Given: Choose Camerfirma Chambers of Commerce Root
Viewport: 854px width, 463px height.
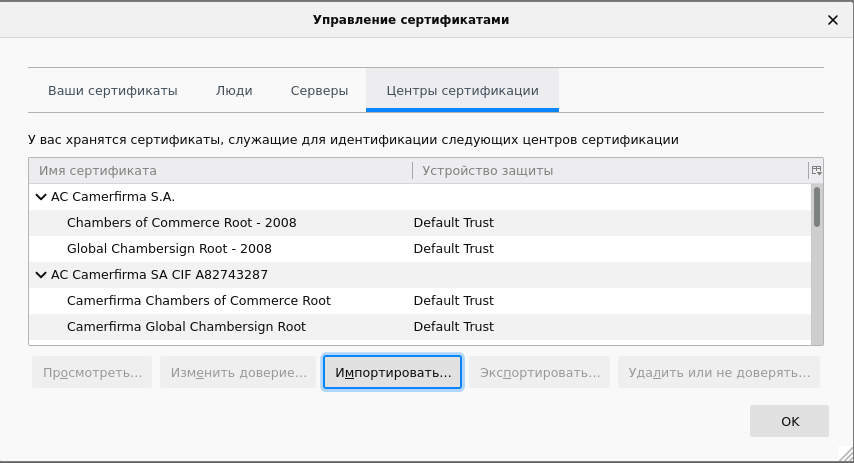Looking at the screenshot, I should click(x=198, y=301).
